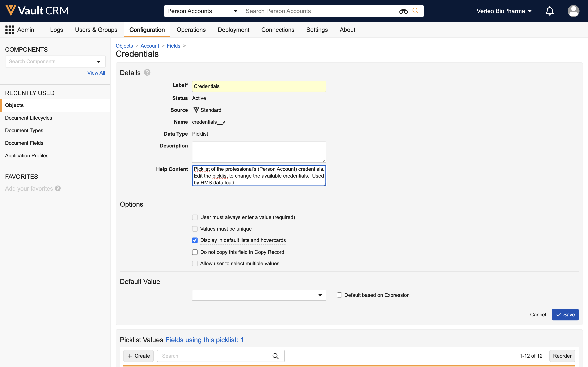Click the favorites help question-mark icon

pos(58,189)
